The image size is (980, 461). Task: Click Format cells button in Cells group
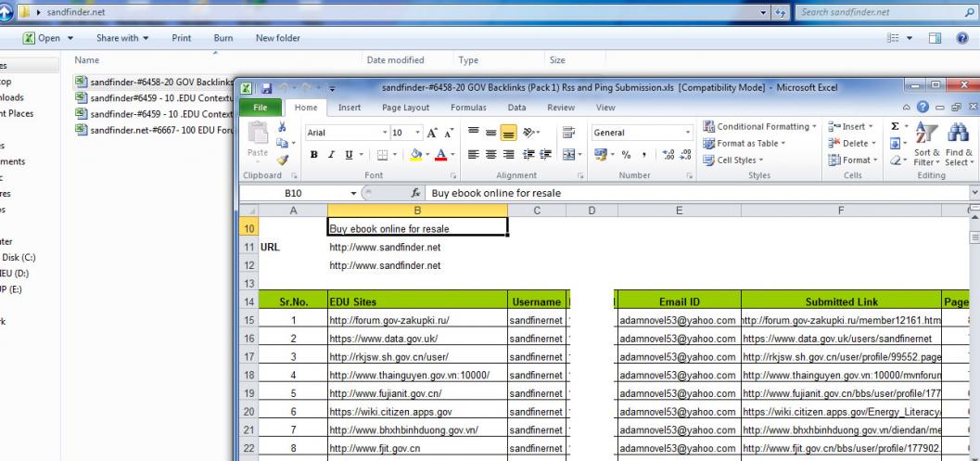point(853,160)
